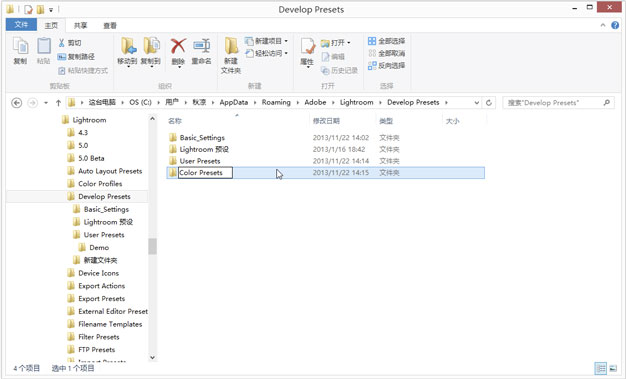Click Paste shortcut (粘贴快捷方式)

click(x=83, y=71)
